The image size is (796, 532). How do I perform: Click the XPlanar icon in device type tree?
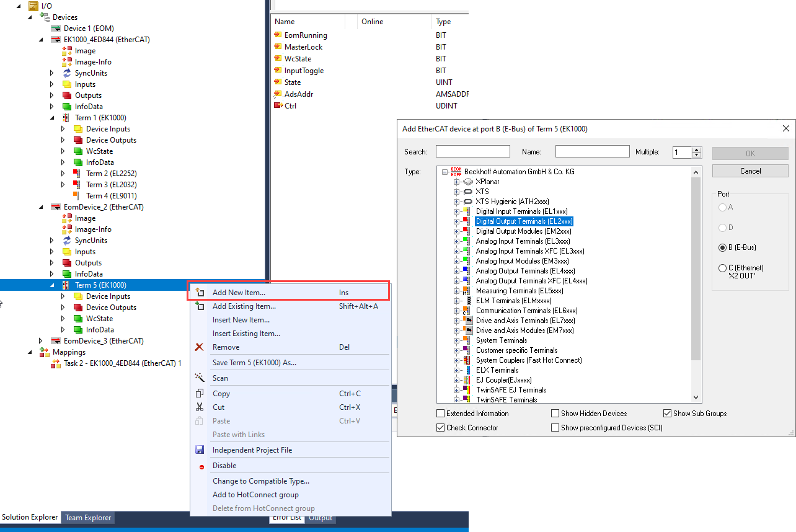[468, 182]
